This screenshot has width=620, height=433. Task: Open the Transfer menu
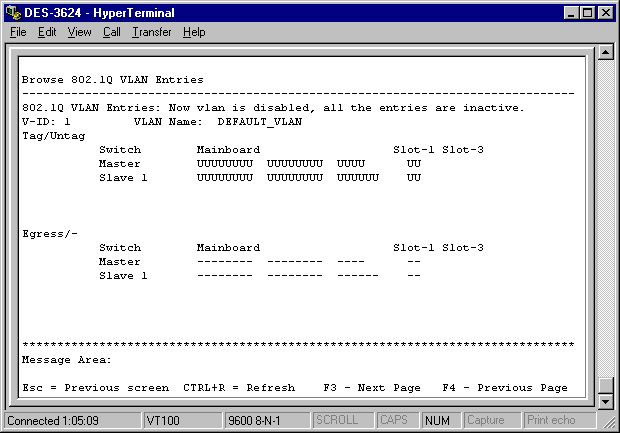point(151,32)
